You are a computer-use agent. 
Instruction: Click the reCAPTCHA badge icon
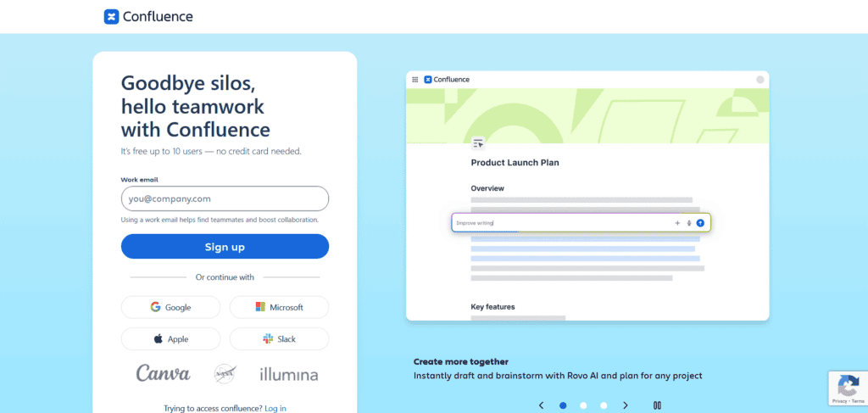point(848,385)
